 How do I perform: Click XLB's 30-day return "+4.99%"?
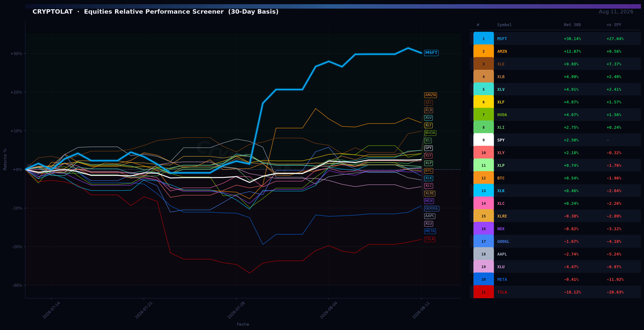point(571,77)
